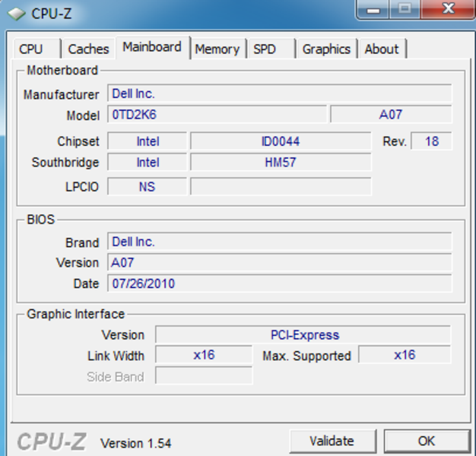
Task: Click Chipset vendor Intel field
Action: coord(148,141)
